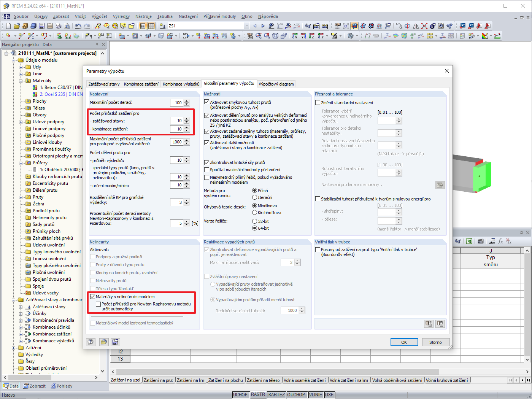
Task: Click the colored results panel icon
Action: click(484, 35)
